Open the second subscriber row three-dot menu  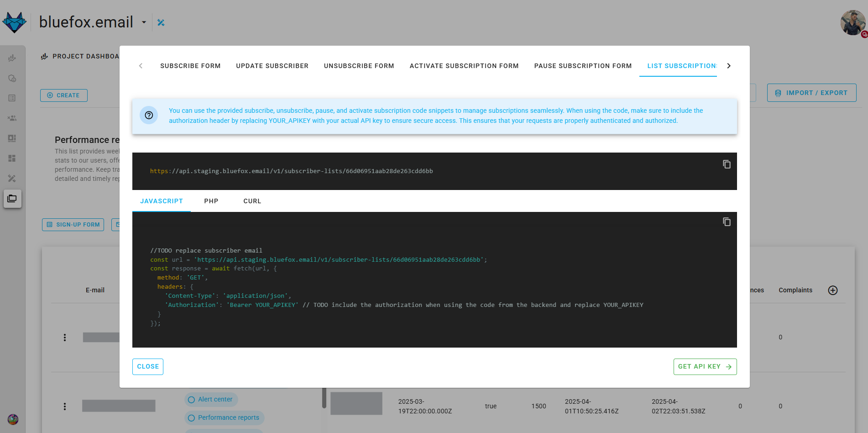click(x=65, y=407)
